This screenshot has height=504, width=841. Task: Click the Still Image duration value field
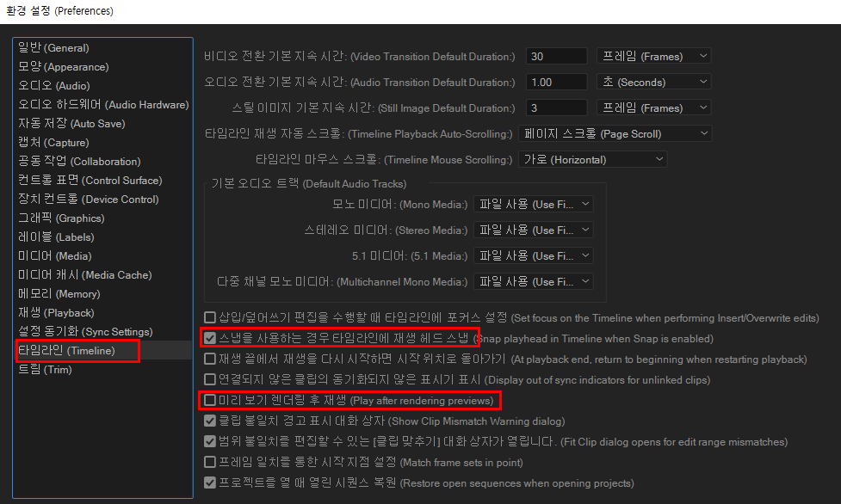pyautogui.click(x=556, y=107)
